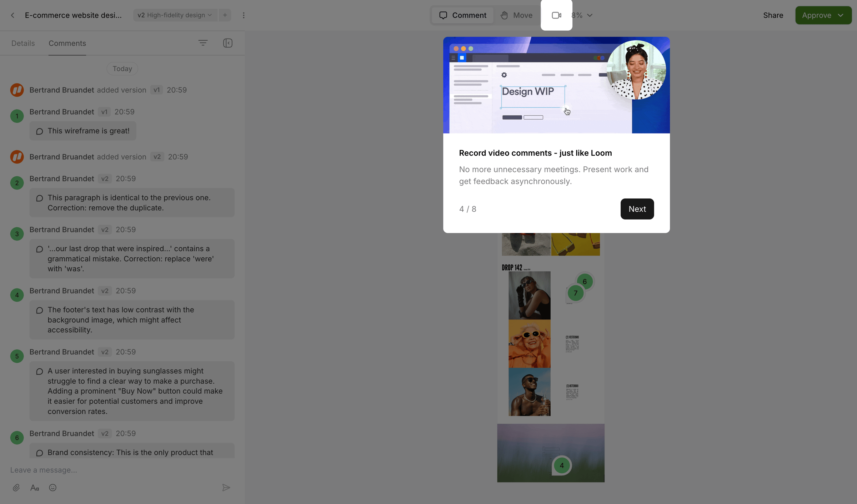
Task: Click comment number 4 badge in sidebar
Action: (17, 295)
